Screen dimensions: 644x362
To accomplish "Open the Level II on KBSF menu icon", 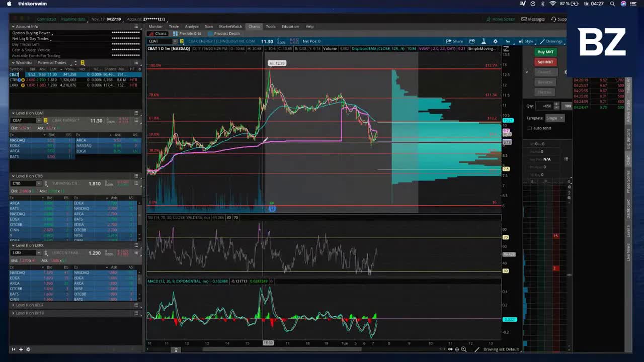I will 136,305.
